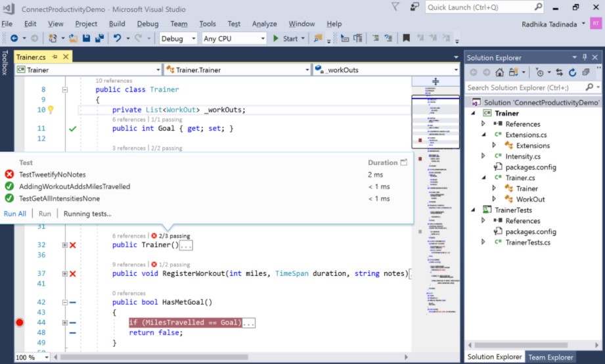The height and width of the screenshot is (364, 605).
Task: Open the Toolbox side panel tab
Action: [x=5, y=62]
